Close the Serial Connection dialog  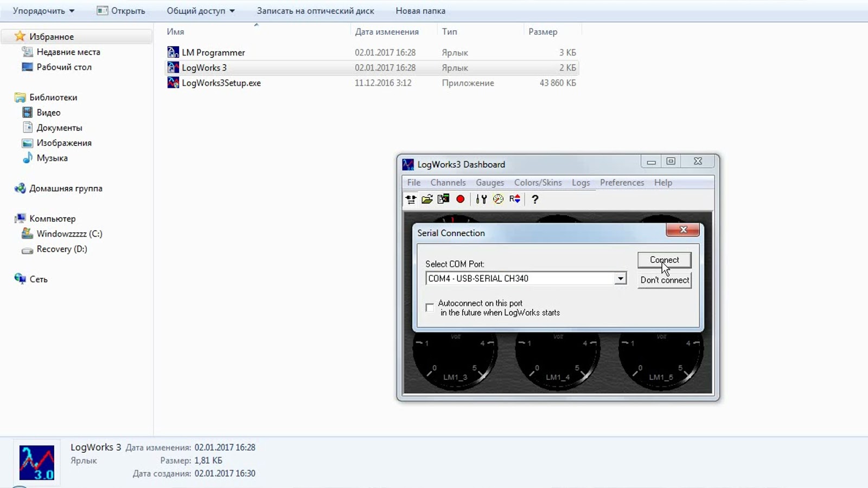[x=683, y=230]
